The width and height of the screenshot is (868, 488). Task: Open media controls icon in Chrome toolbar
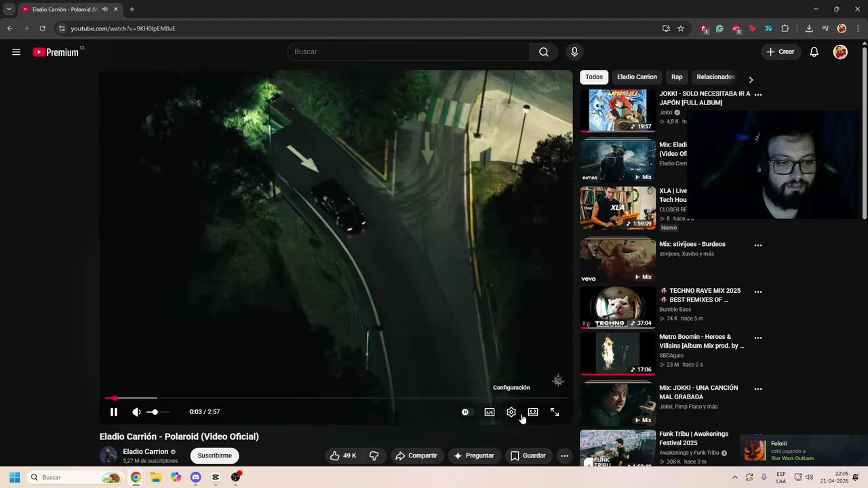(825, 28)
